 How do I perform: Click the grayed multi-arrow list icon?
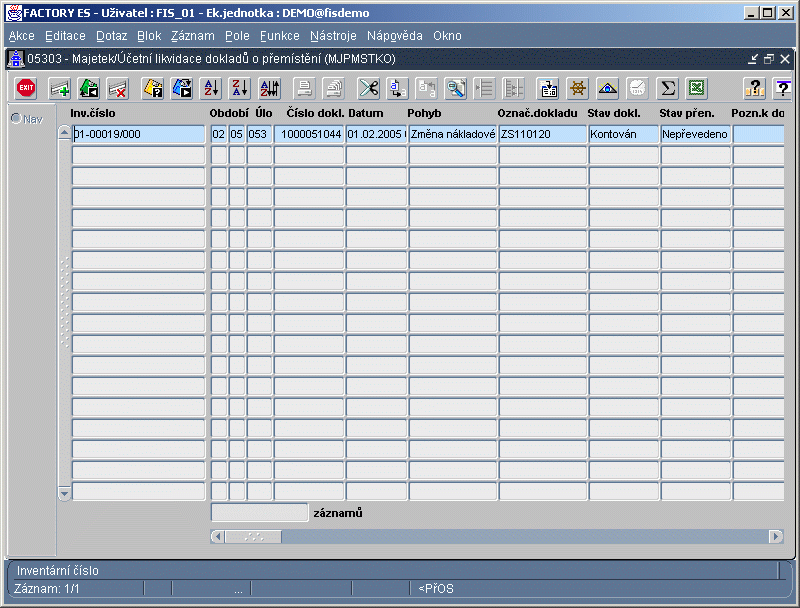(514, 88)
